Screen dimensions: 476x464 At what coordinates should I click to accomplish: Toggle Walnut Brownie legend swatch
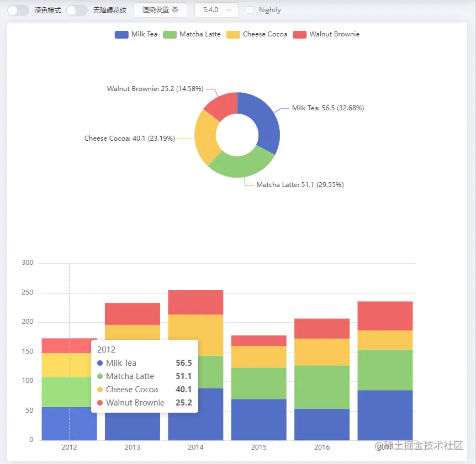coord(300,35)
